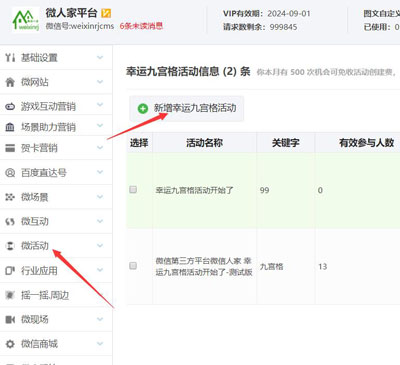400x365 pixels.
Task: Tick checkbox for the 测试版 activity row
Action: pos(133,266)
